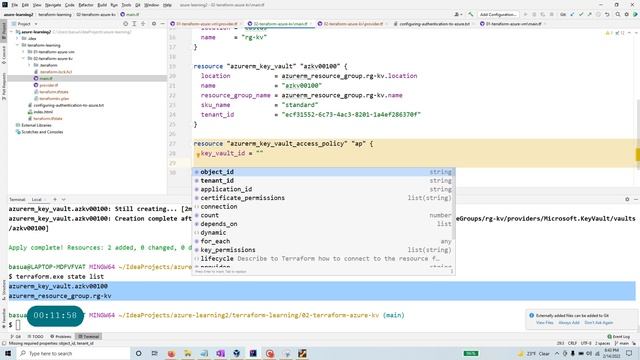Open the File menu
640x360 pixels.
click(x=15, y=5)
